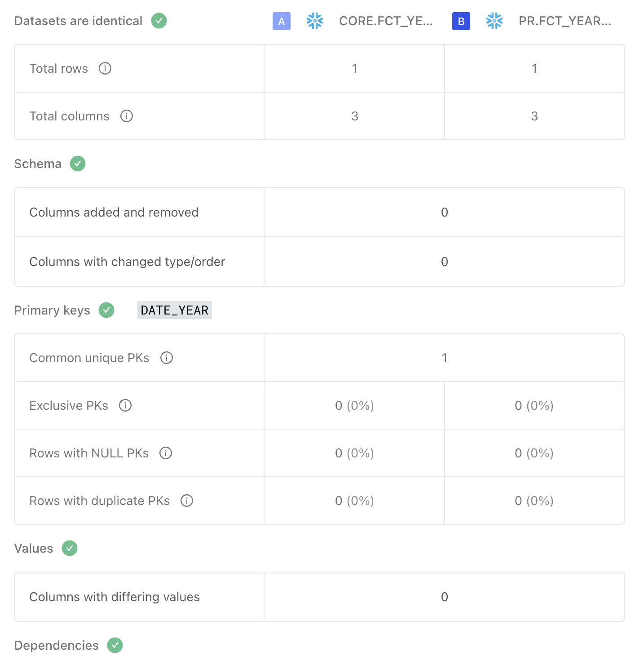Click the Exclusive PKs info icon
This screenshot has width=644, height=656.
(x=125, y=405)
